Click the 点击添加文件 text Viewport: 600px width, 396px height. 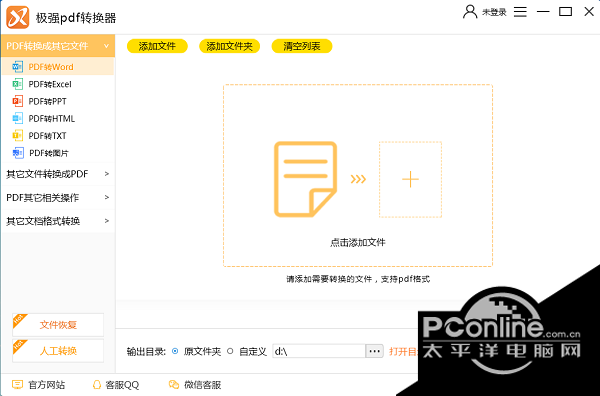358,243
